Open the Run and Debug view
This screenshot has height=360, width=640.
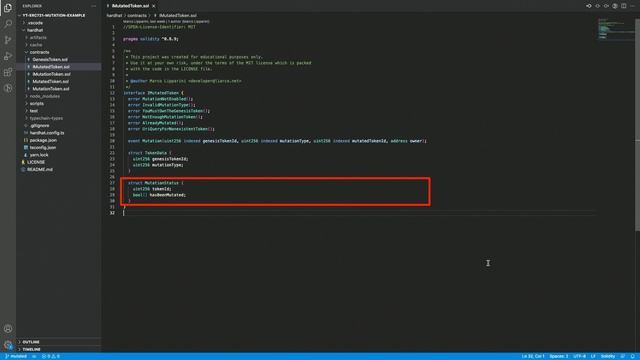coord(8,56)
